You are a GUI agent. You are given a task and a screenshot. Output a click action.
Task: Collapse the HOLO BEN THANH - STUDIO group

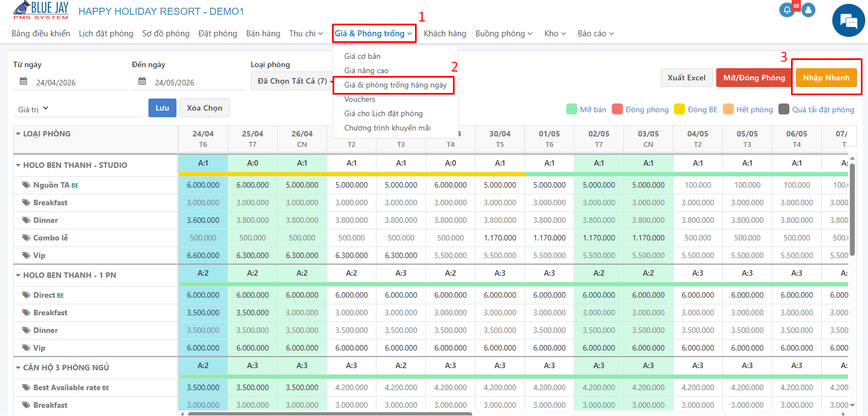[x=18, y=165]
